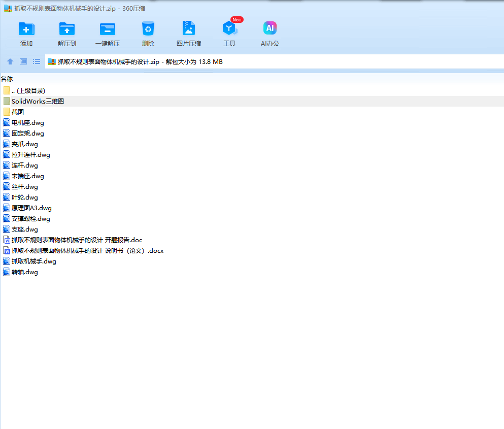This screenshot has height=429, width=504.
Task: Click the folder icon of SolidWorks三维图
Action: (7, 102)
